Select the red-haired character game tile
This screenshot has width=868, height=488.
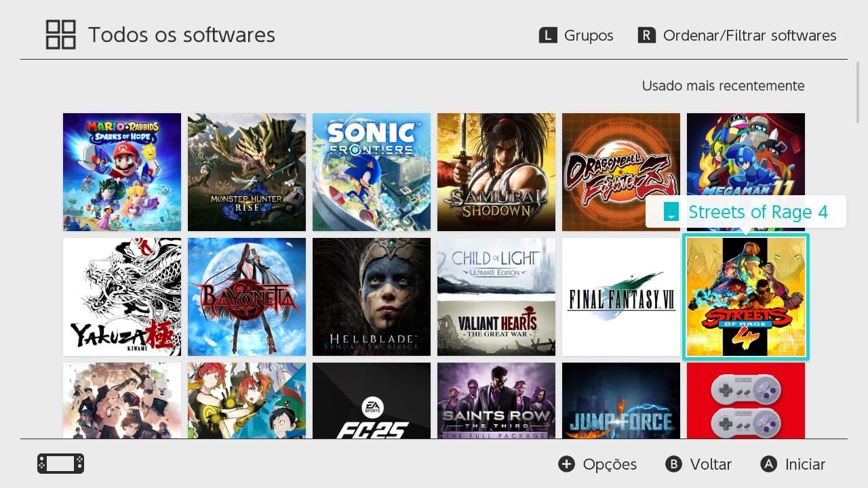247,401
